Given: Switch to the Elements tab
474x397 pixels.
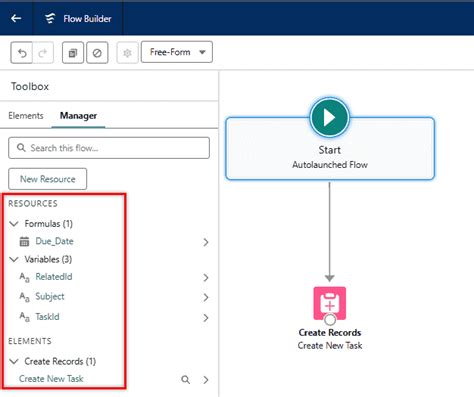Looking at the screenshot, I should 26,116.
